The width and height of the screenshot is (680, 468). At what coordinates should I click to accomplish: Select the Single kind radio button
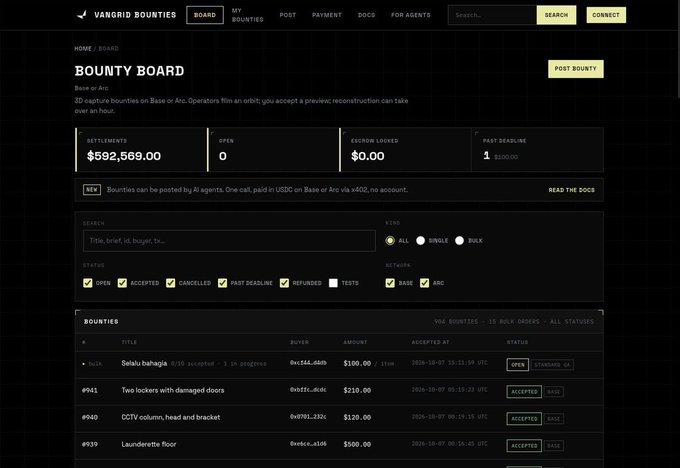pos(420,240)
